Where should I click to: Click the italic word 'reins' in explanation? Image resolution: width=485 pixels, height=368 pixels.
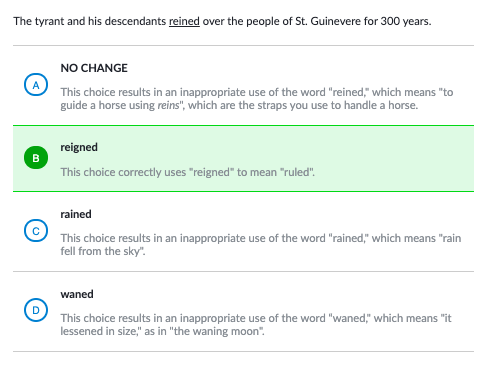(x=168, y=105)
